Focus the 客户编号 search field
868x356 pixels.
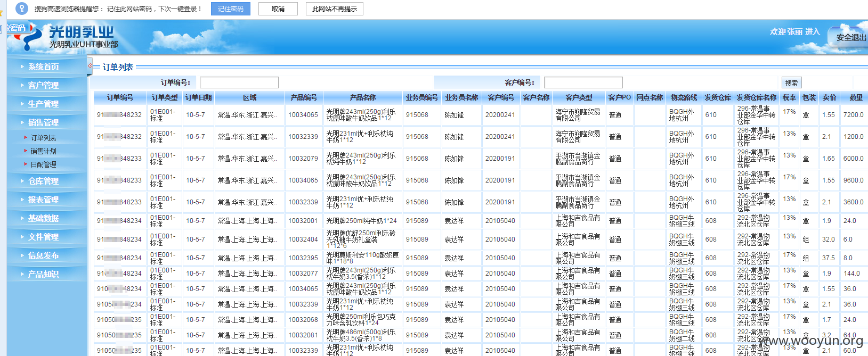point(583,82)
